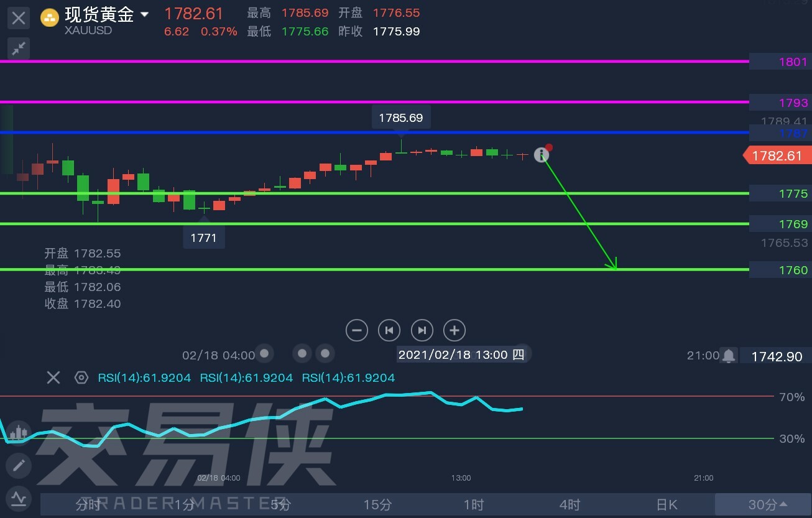Screen dimensions: 812x518
Task: Switch to the 4时 timeframe tab
Action: [570, 504]
